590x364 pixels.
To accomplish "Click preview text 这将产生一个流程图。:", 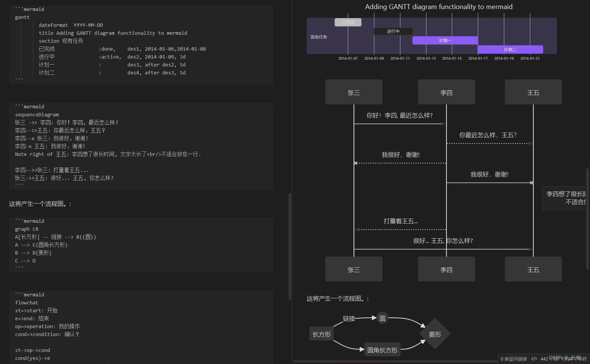I will pos(338,299).
